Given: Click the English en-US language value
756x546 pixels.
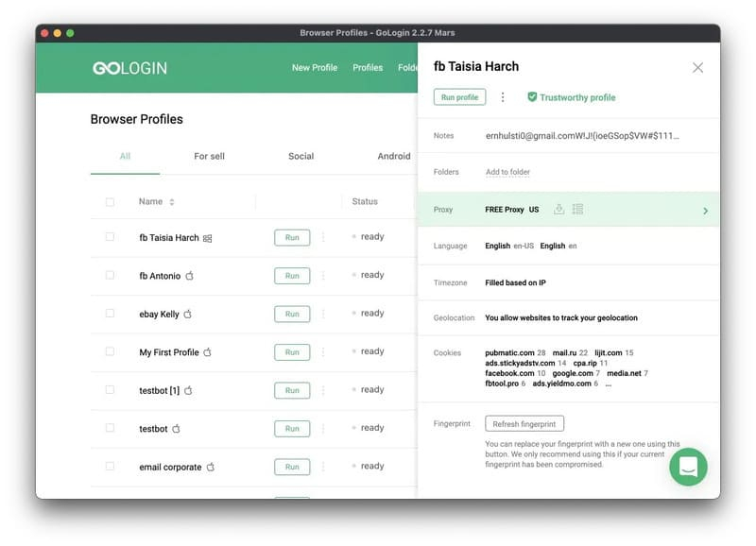Looking at the screenshot, I should (x=509, y=246).
